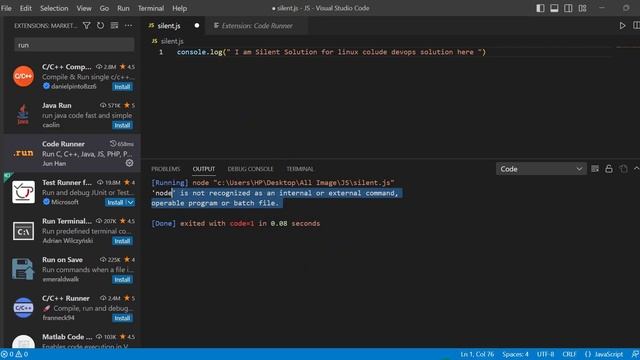Image resolution: width=640 pixels, height=360 pixels.
Task: Open the Go menu
Action: (104, 8)
